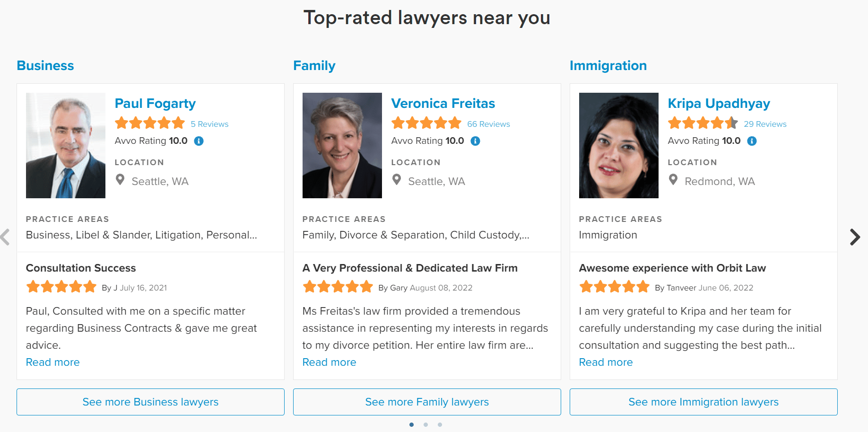Expand Paul Fogarty's review with Read more
This screenshot has height=432, width=868.
[53, 362]
